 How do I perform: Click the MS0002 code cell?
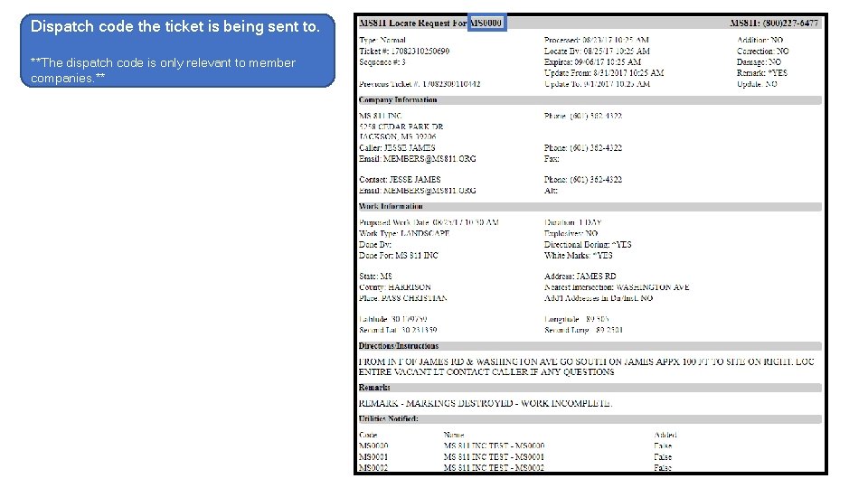click(x=373, y=468)
